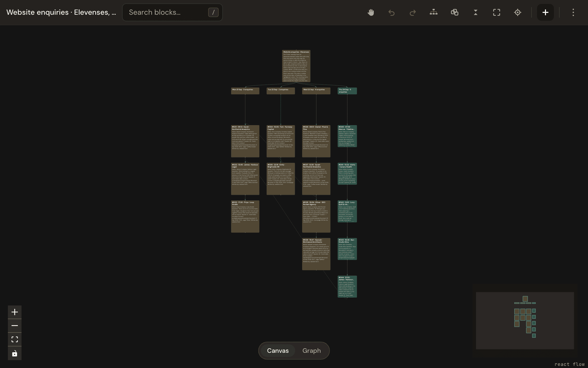The height and width of the screenshot is (368, 588).
Task: Click the redo arrow icon
Action: [413, 12]
